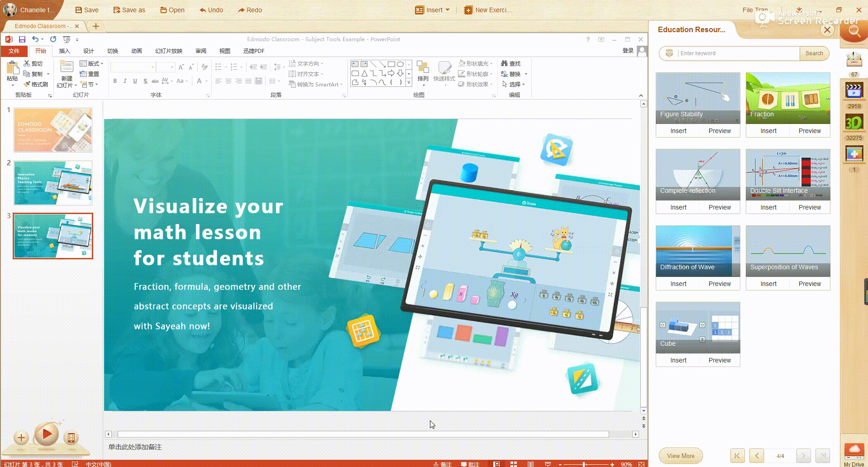Click the bullet list icon
This screenshot has width=868, height=467.
(219, 67)
